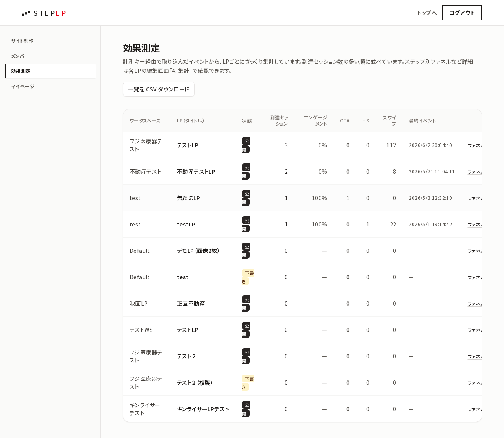Open サイト制作 in sidebar
Viewport: 504px width, 438px height.
point(50,41)
